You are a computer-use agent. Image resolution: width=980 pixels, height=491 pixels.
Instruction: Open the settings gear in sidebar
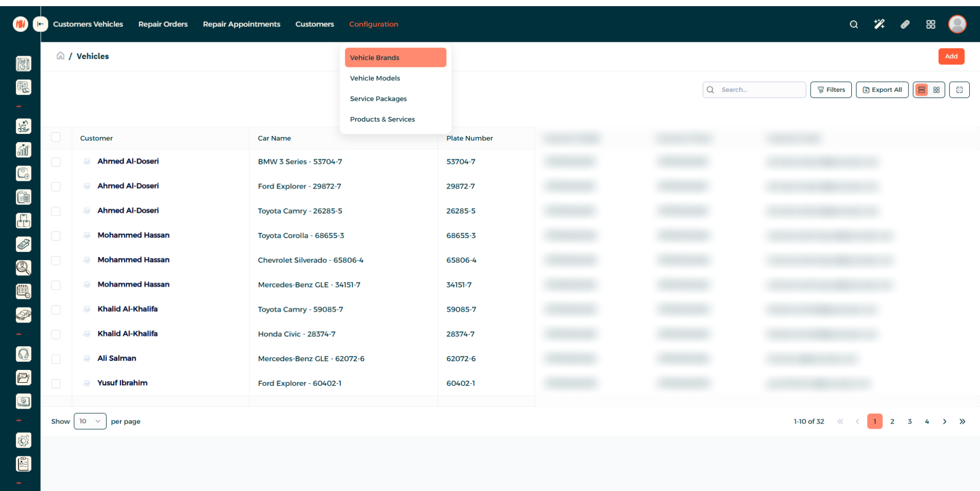23,440
